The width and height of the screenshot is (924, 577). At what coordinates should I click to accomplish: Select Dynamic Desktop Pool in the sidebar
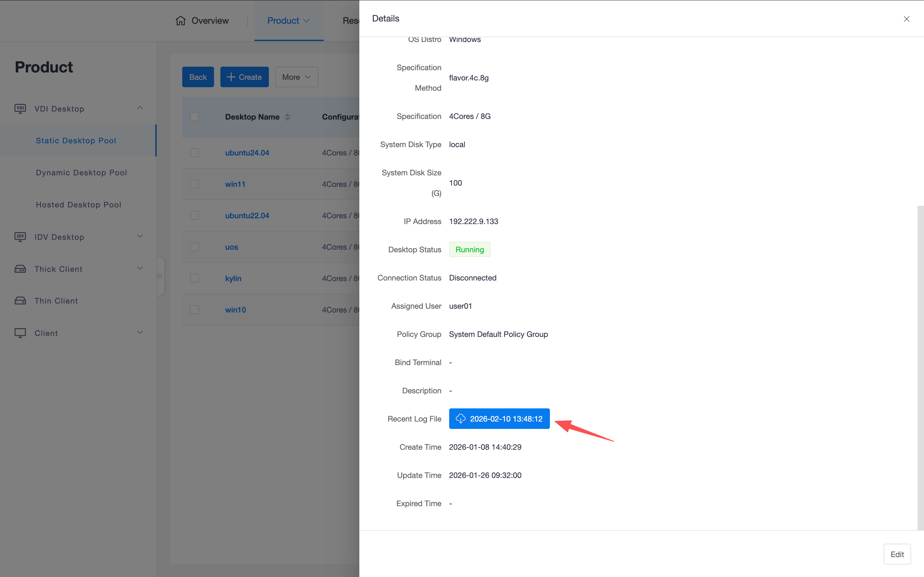pos(81,172)
